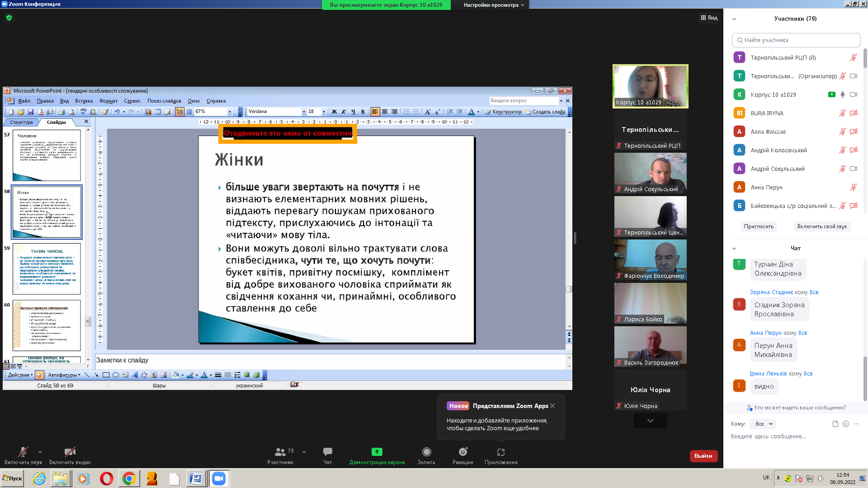Click the Open folder icon in PowerPoint
Screen dimensions: 868x488
click(x=21, y=112)
